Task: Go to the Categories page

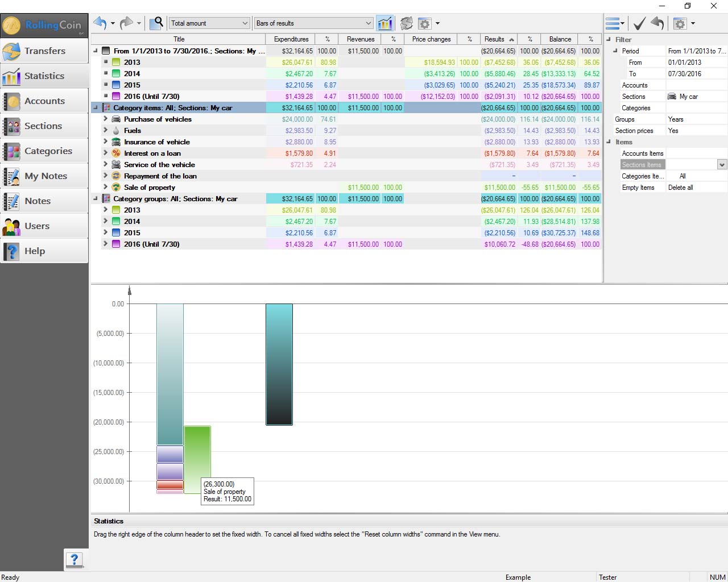Action: 44,151
